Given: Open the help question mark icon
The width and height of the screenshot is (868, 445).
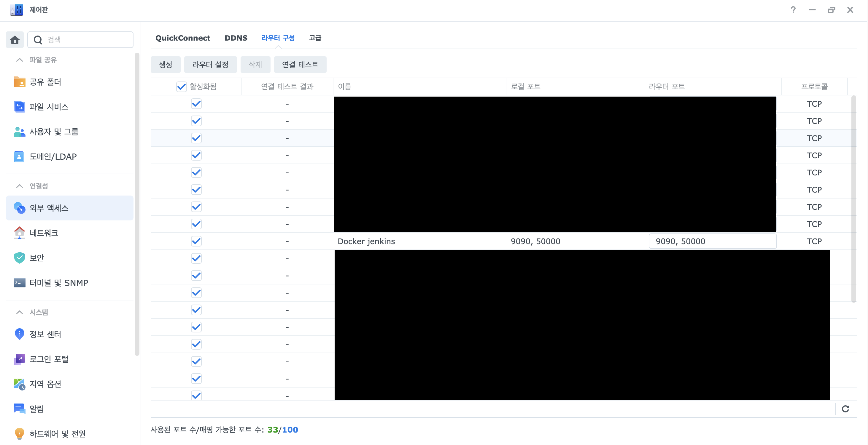Looking at the screenshot, I should point(793,10).
